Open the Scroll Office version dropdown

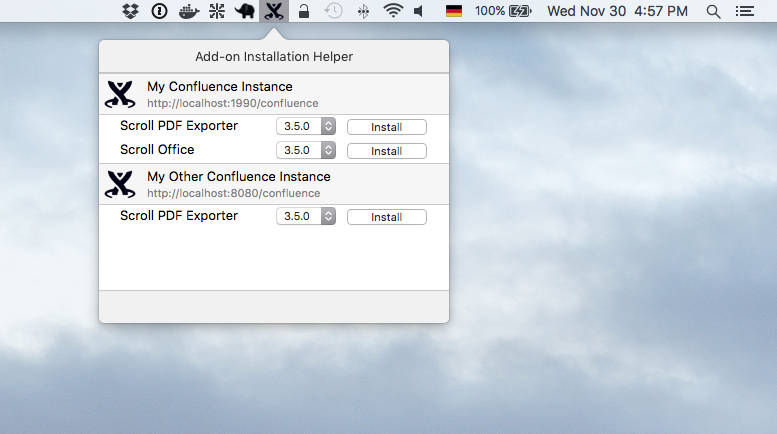click(x=306, y=150)
